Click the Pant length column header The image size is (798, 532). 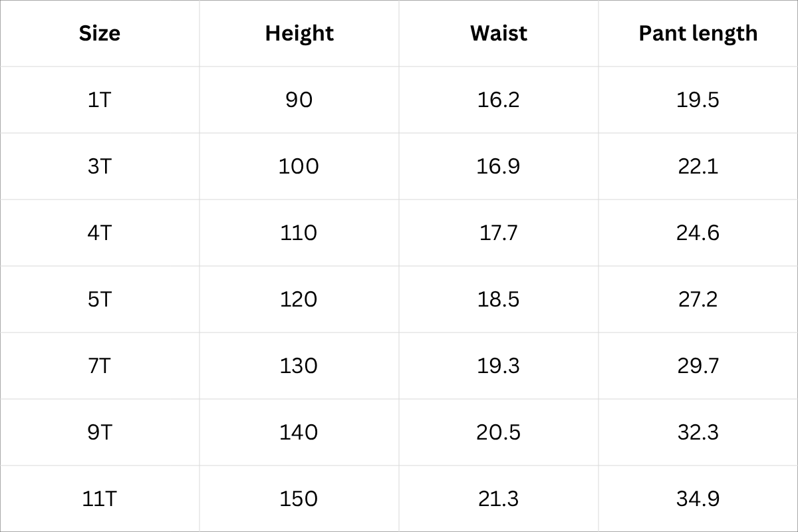[698, 33]
